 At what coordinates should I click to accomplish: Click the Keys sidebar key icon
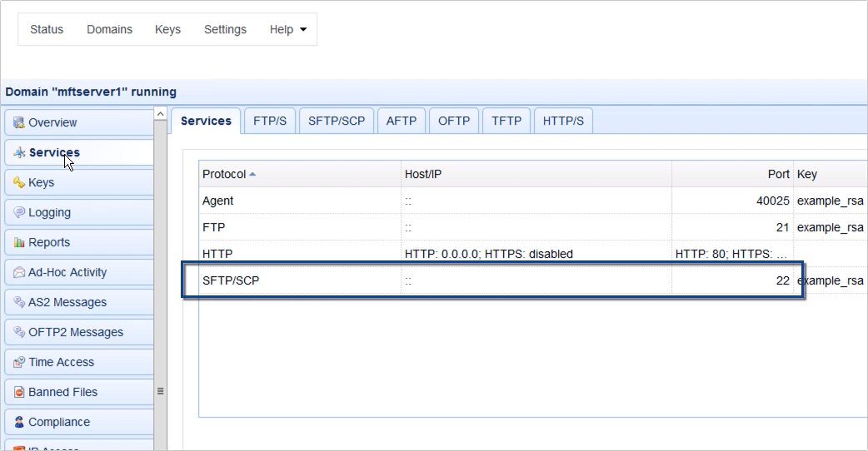[19, 183]
